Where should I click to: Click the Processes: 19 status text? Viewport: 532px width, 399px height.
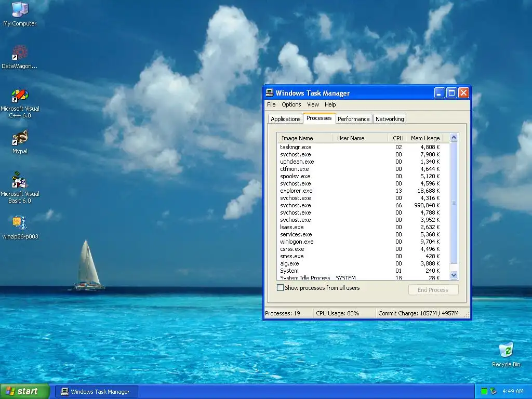283,313
